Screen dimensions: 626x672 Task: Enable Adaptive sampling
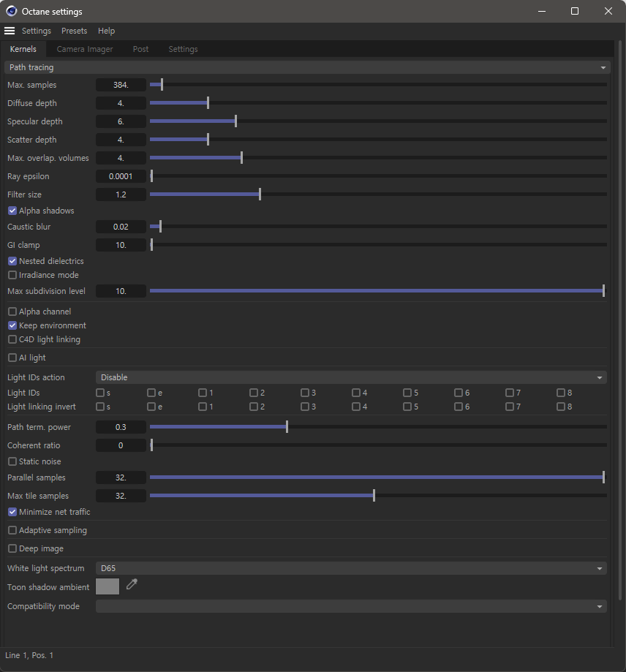point(12,531)
